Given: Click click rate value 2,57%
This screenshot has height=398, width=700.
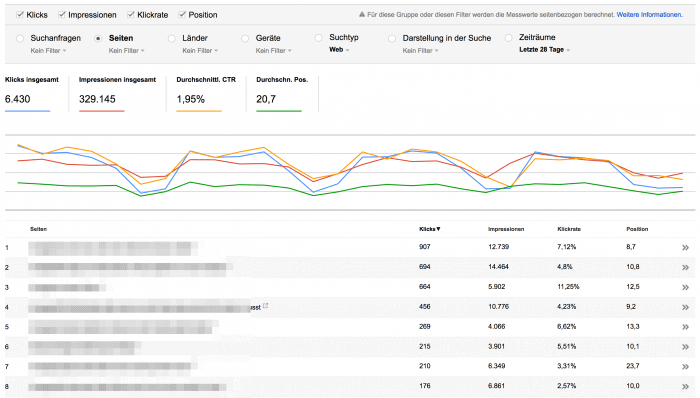Looking at the screenshot, I should 567,386.
